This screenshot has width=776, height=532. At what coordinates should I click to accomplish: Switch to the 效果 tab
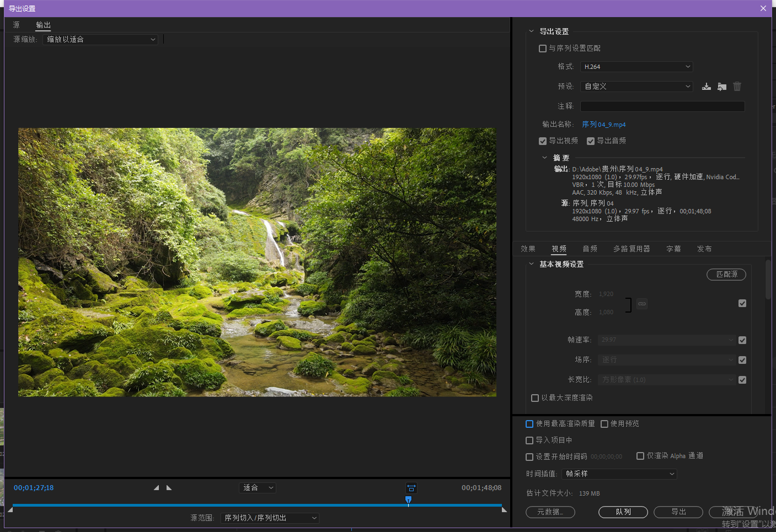click(x=528, y=249)
